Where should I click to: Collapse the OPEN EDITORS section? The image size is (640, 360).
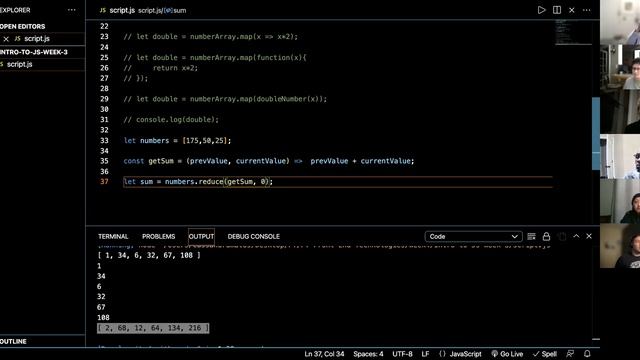point(23,27)
